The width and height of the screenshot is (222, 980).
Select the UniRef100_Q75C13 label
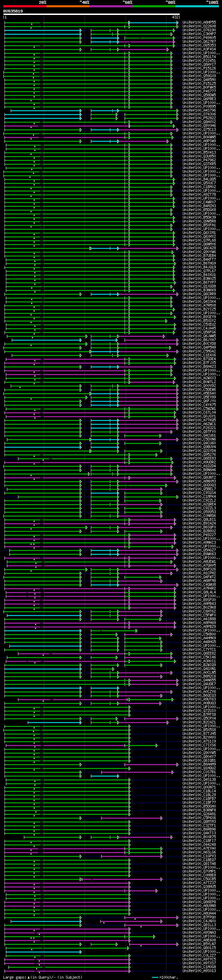coord(199,129)
